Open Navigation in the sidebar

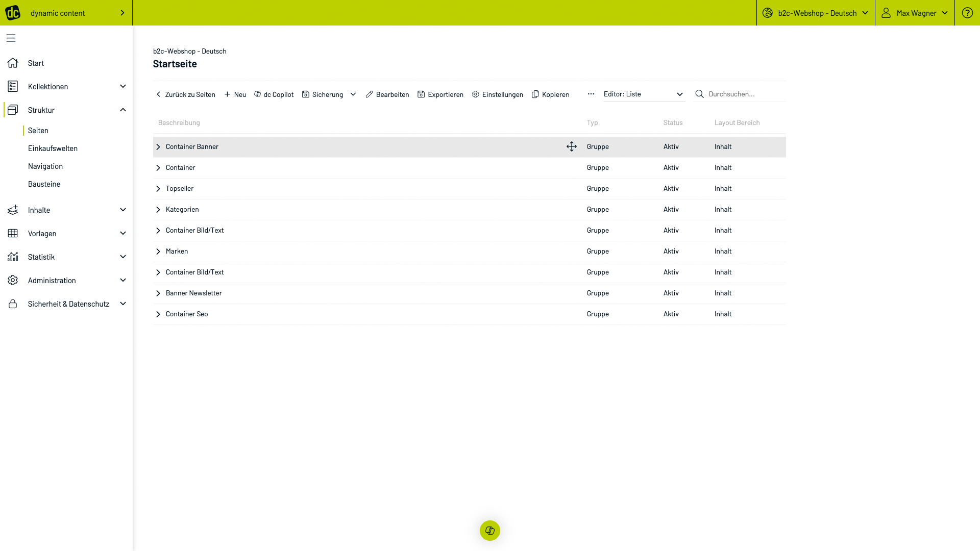[45, 166]
